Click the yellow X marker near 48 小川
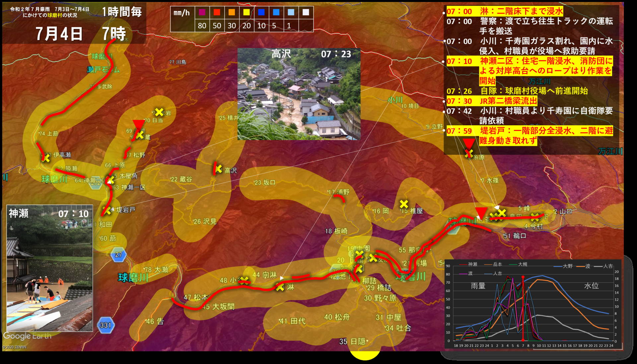Viewport: 637px width, 364px height. 244,281
